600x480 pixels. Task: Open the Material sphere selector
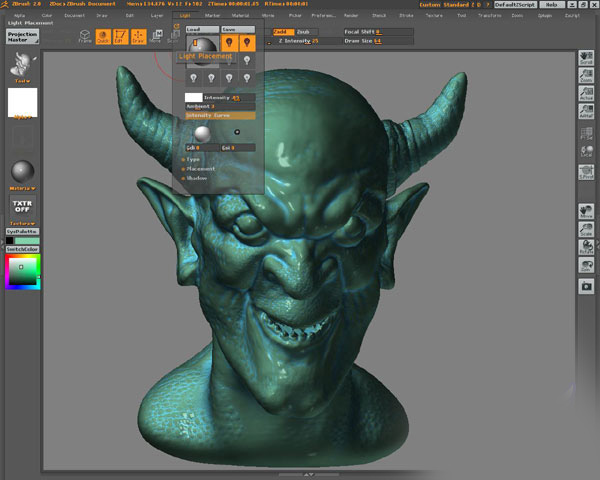[x=23, y=171]
